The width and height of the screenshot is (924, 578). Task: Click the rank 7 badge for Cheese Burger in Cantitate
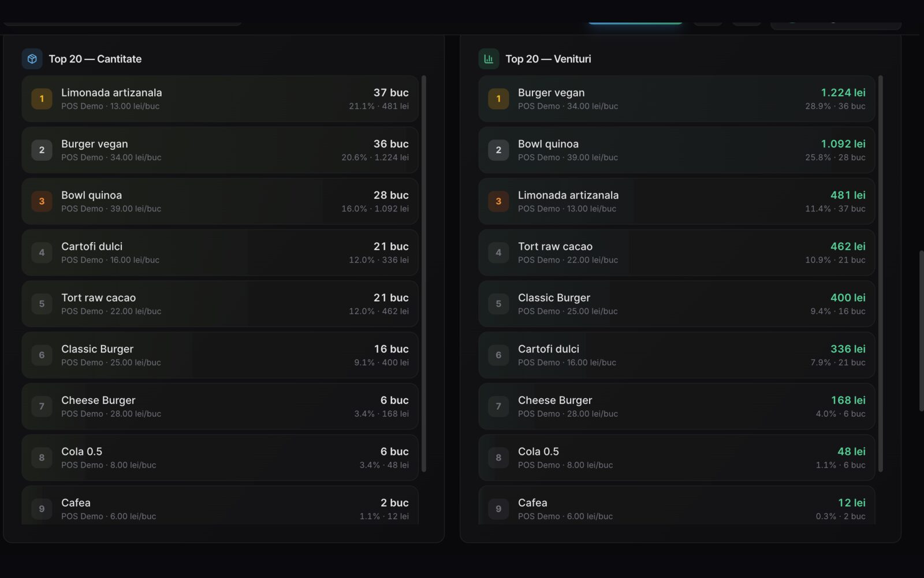42,406
